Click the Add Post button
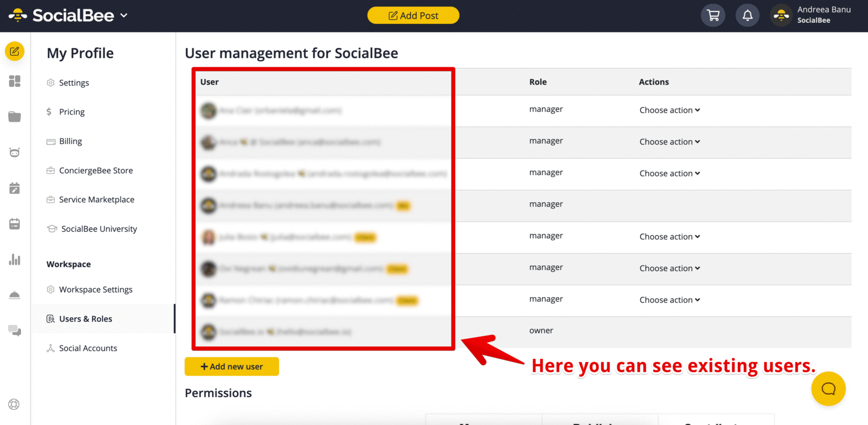Screen dimensions: 868x425 (413, 16)
